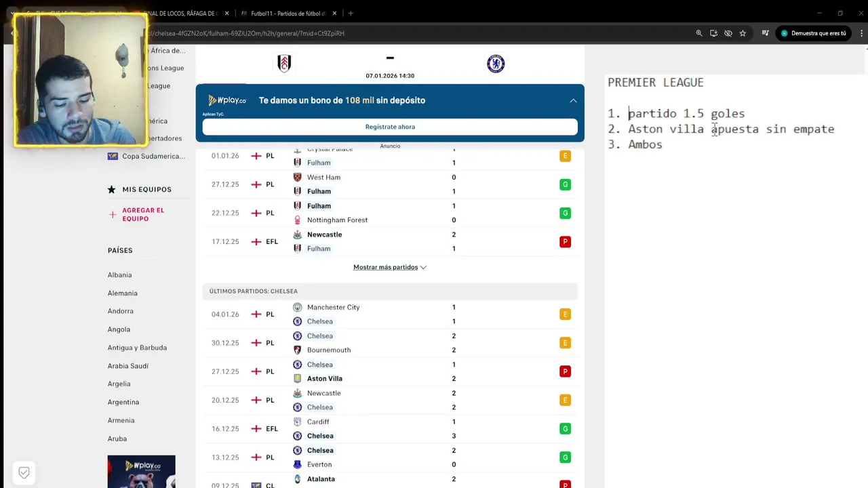
Task: Click the Manchester City crest icon
Action: tap(297, 307)
